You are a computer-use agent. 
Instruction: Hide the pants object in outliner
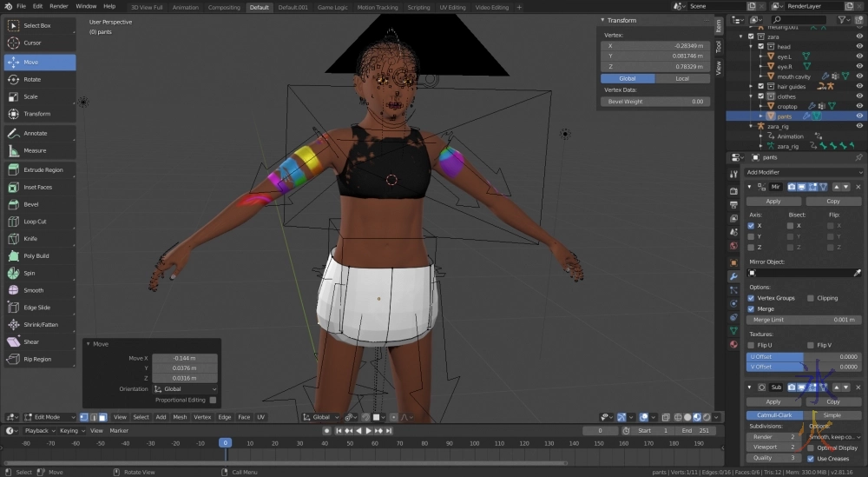pyautogui.click(x=859, y=116)
